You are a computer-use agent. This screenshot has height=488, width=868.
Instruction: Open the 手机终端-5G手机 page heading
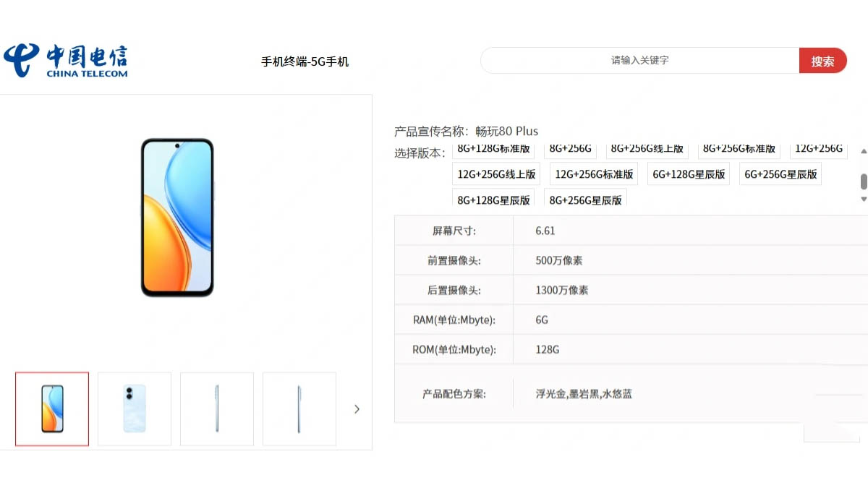(x=305, y=61)
